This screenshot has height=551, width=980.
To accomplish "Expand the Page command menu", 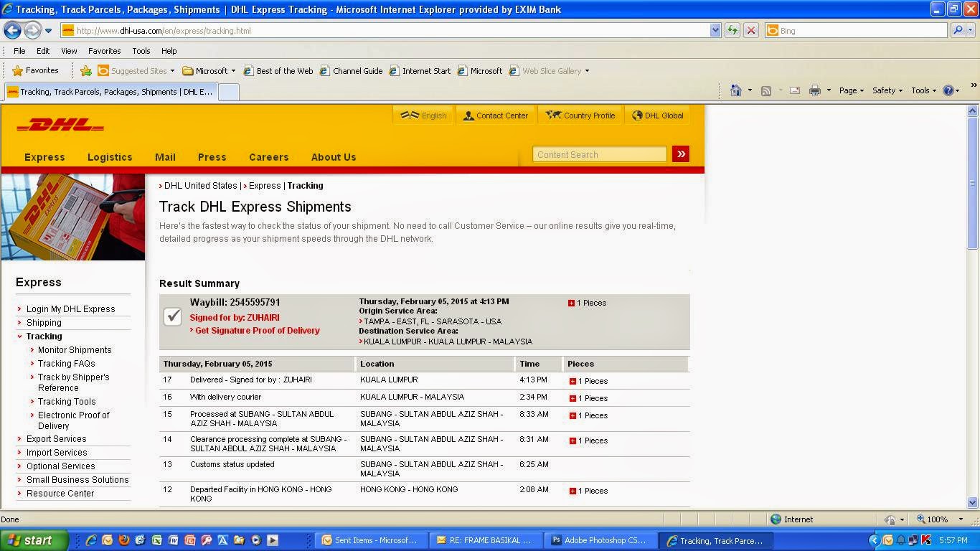I will pyautogui.click(x=852, y=90).
